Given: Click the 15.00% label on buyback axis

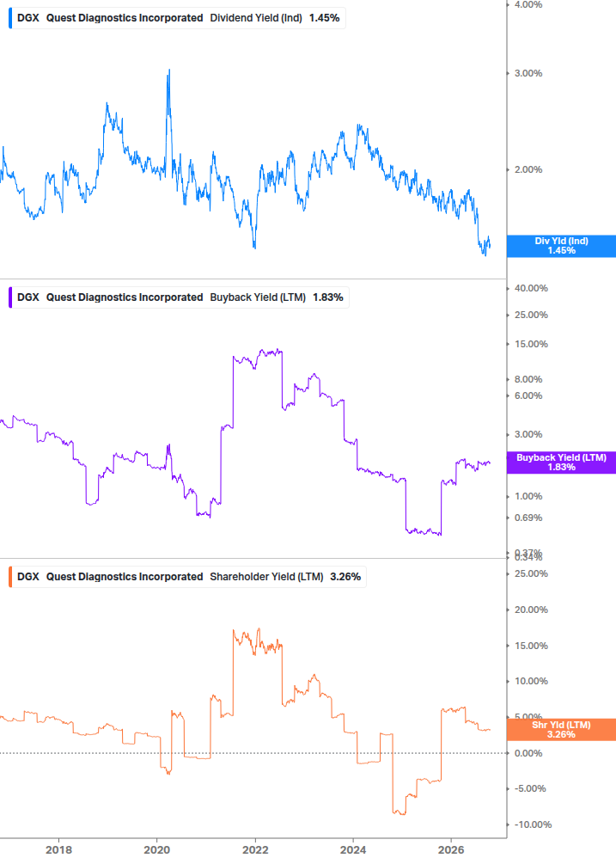Looking at the screenshot, I should point(531,344).
